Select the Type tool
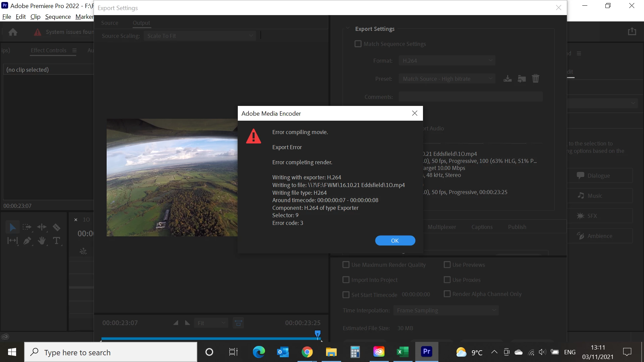Screen dimensions: 644x362 point(56,241)
